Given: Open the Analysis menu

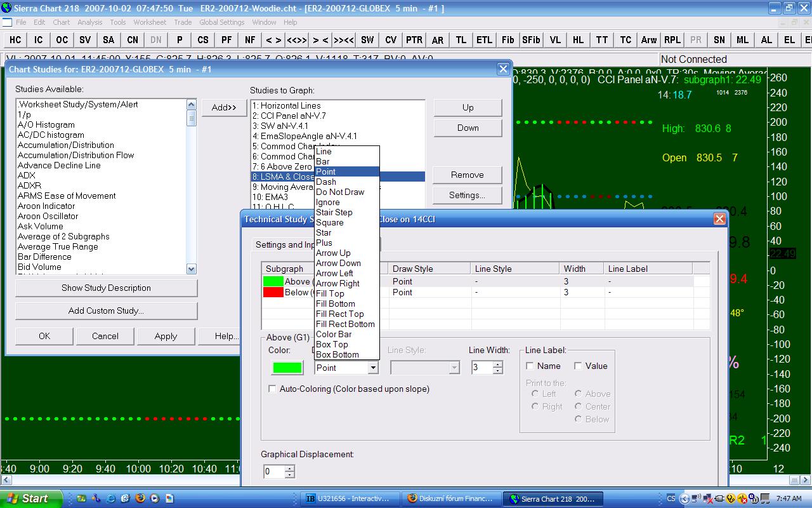Looking at the screenshot, I should pos(90,22).
